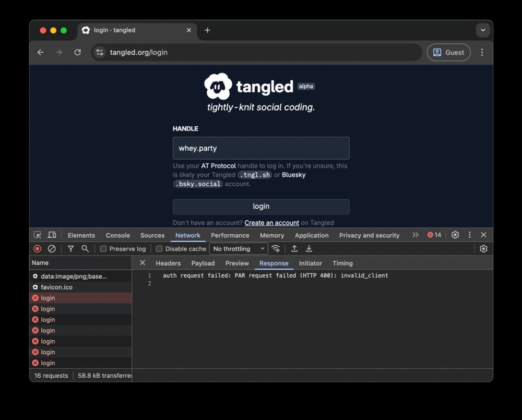
Task: Import a HAR file
Action: click(294, 249)
